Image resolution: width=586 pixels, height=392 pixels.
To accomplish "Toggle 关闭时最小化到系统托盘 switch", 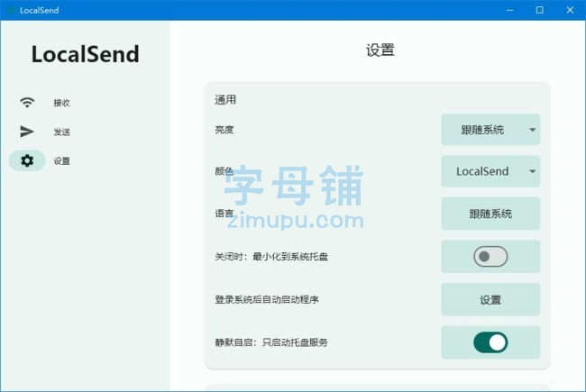I will pyautogui.click(x=490, y=256).
